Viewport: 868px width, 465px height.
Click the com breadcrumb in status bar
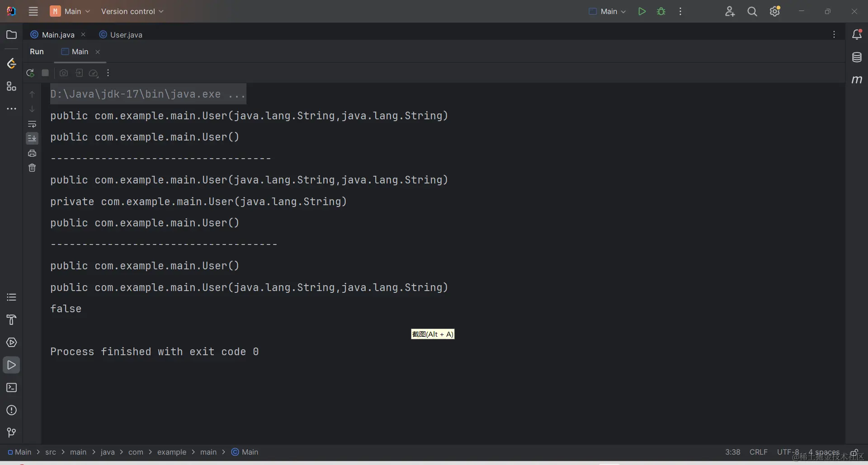coord(136,452)
